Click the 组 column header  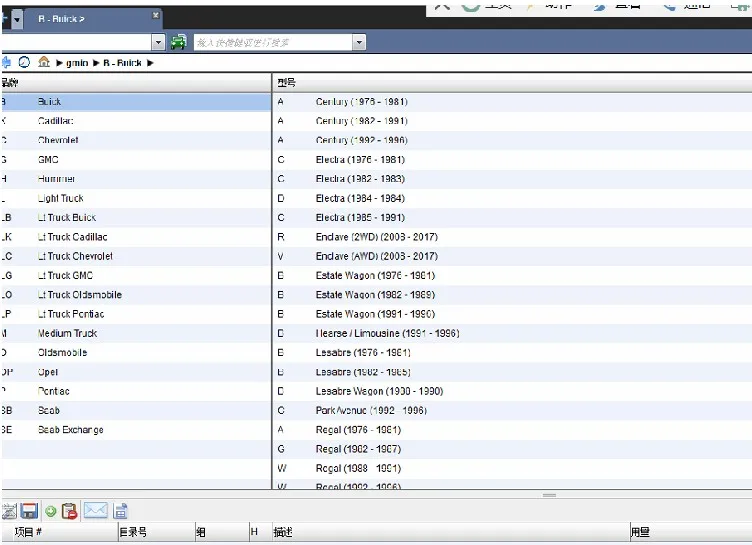222,532
